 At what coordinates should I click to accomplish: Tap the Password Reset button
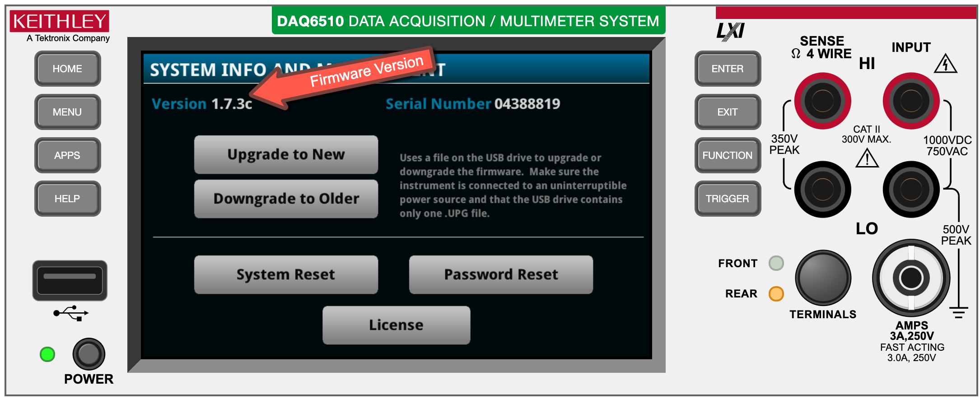[x=501, y=274]
